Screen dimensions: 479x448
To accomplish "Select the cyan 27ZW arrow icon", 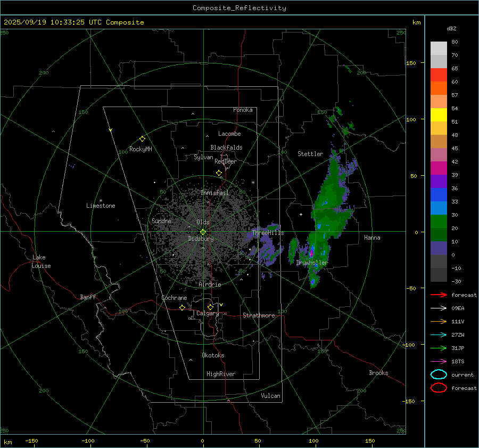I will click(438, 335).
